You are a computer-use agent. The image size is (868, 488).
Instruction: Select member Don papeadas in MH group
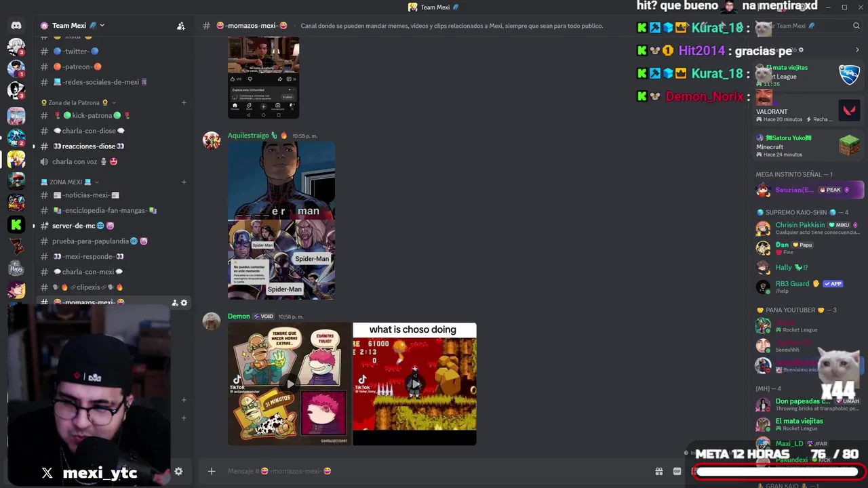click(810, 405)
